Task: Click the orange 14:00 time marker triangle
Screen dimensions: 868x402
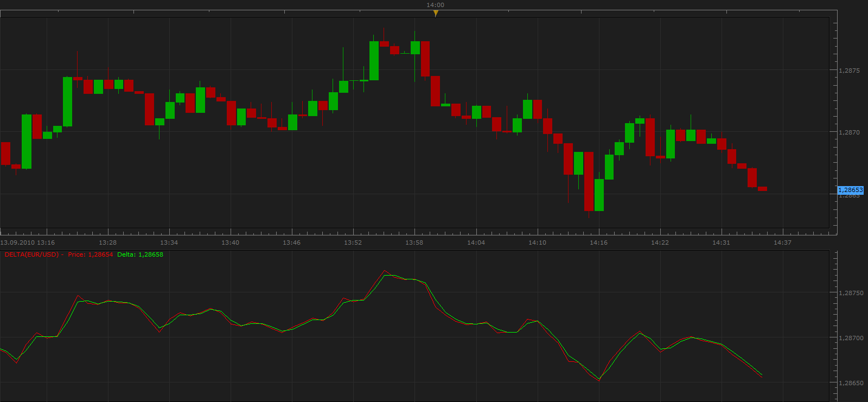Action: coord(436,14)
